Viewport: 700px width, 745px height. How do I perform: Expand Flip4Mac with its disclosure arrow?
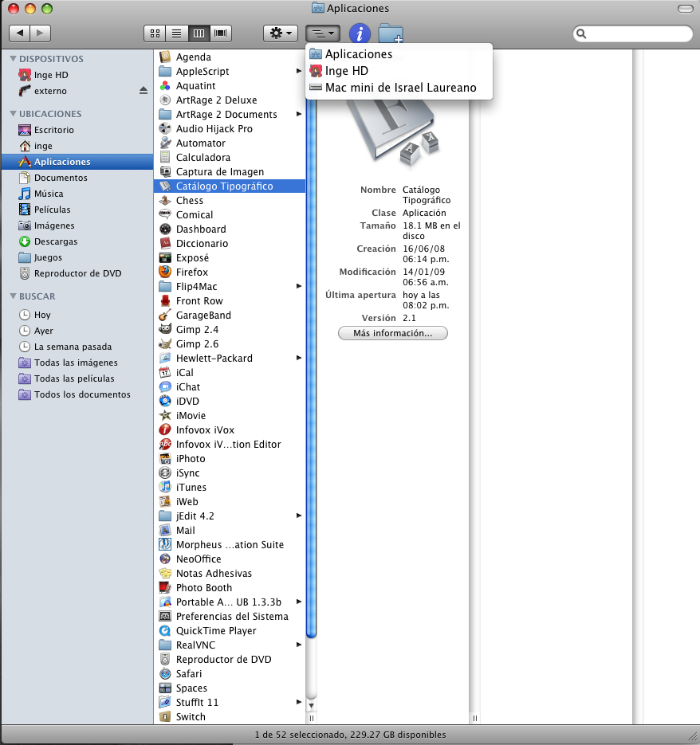click(299, 286)
